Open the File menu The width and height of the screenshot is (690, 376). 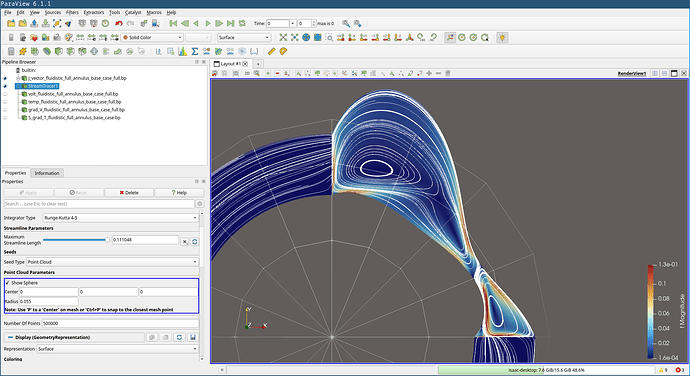8,12
